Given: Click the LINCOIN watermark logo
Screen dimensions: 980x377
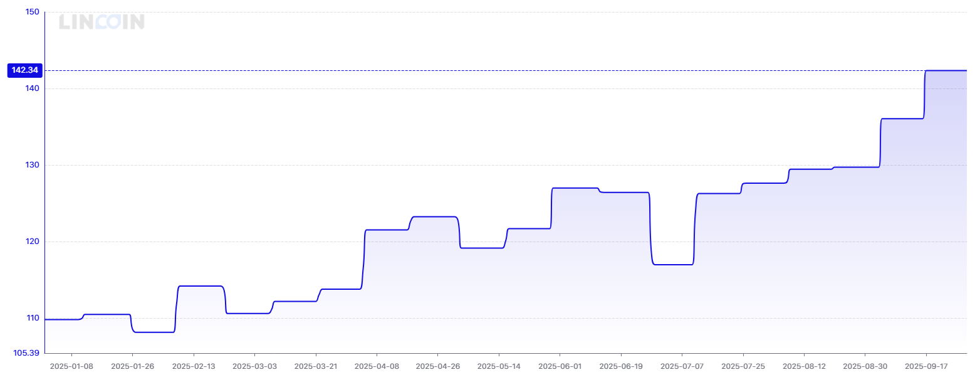Looking at the screenshot, I should 102,22.
